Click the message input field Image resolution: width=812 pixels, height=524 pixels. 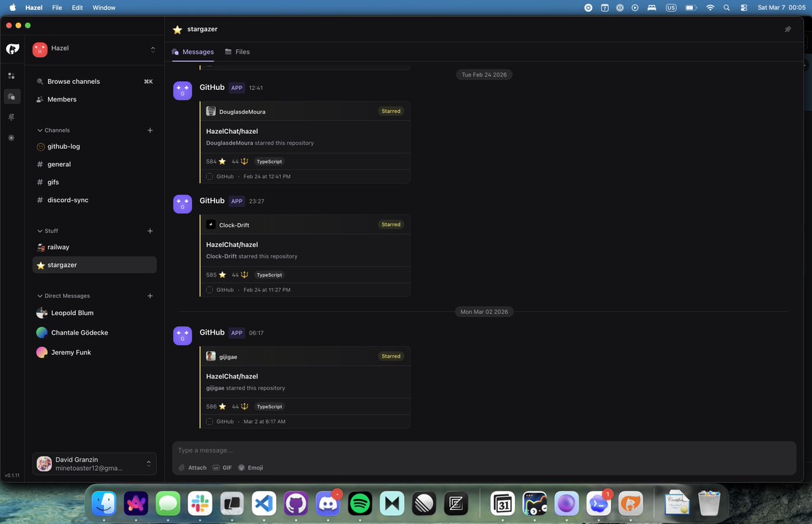[x=484, y=450]
